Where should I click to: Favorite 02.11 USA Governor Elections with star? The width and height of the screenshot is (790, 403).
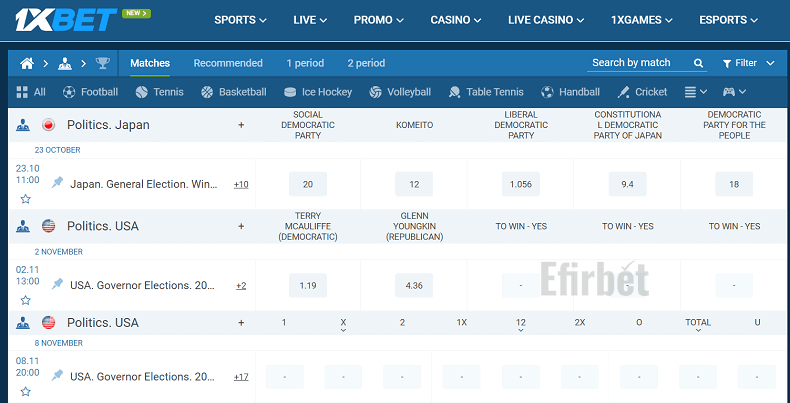tap(26, 300)
